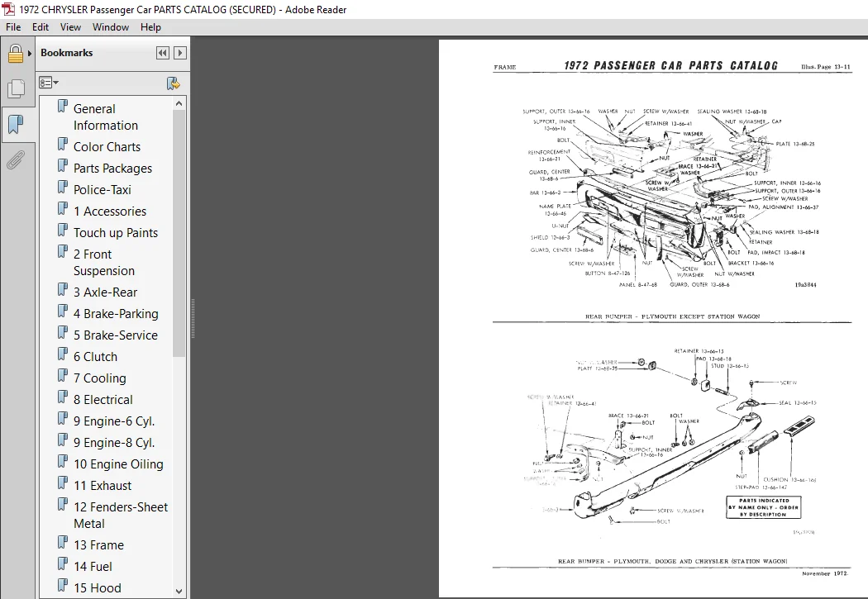Open the Help menu

point(150,27)
